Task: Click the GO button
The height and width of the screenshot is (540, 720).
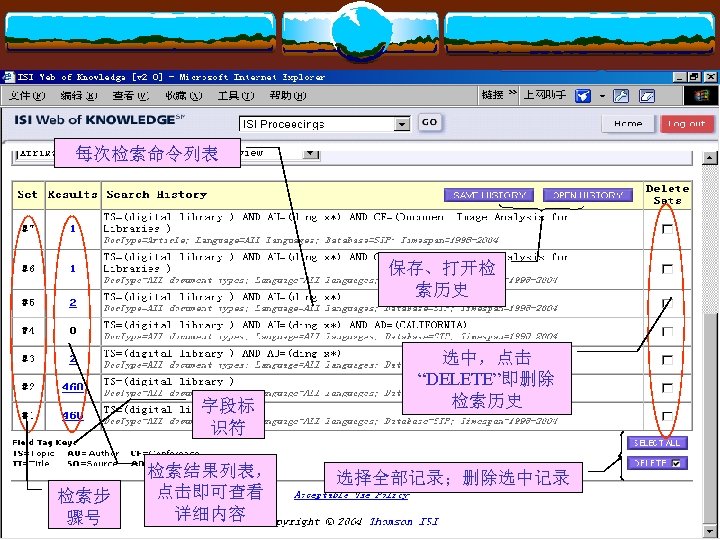Action: 430,122
